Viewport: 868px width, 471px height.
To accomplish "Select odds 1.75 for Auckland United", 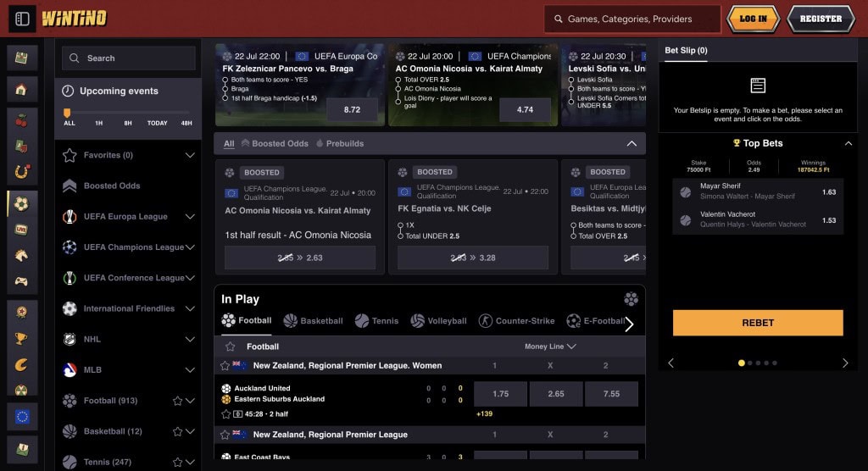I will (500, 394).
